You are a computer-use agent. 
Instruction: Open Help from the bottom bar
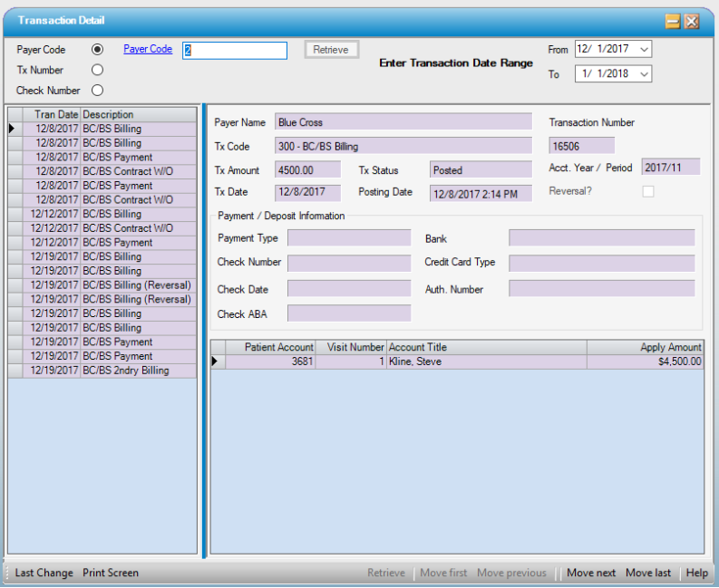tap(696, 573)
